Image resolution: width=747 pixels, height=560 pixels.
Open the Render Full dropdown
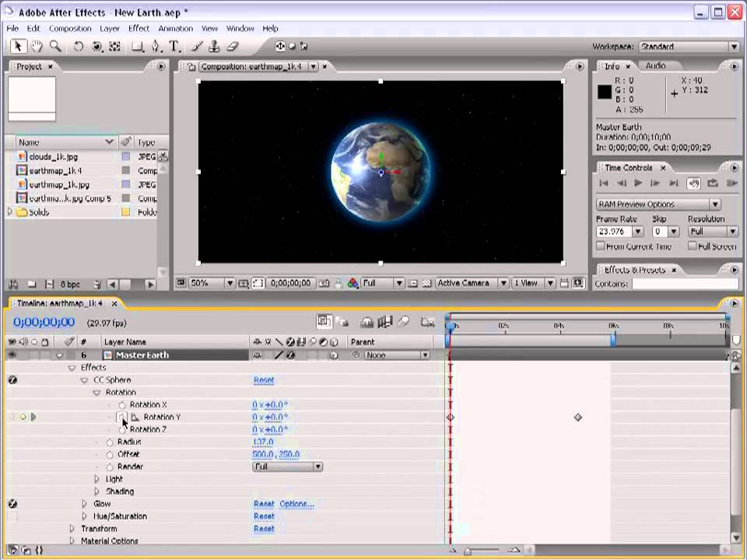[287, 467]
